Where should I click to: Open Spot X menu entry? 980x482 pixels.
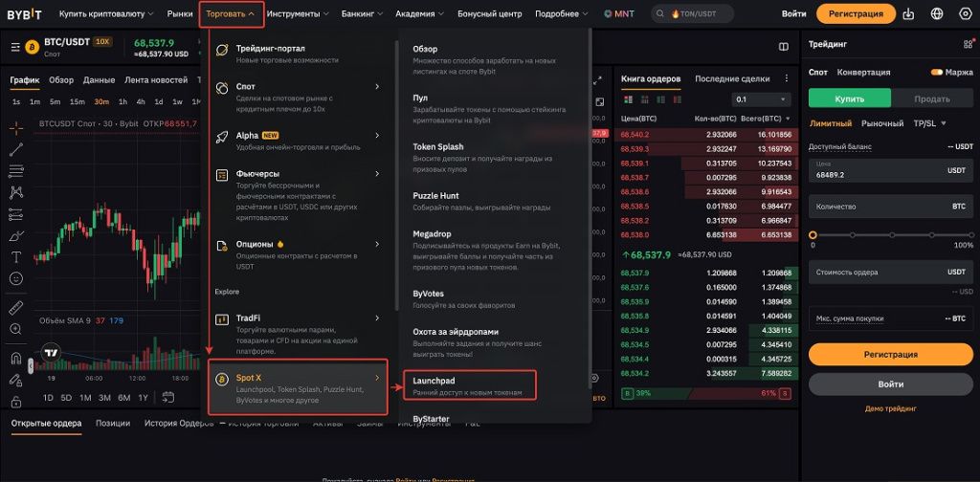click(x=297, y=387)
